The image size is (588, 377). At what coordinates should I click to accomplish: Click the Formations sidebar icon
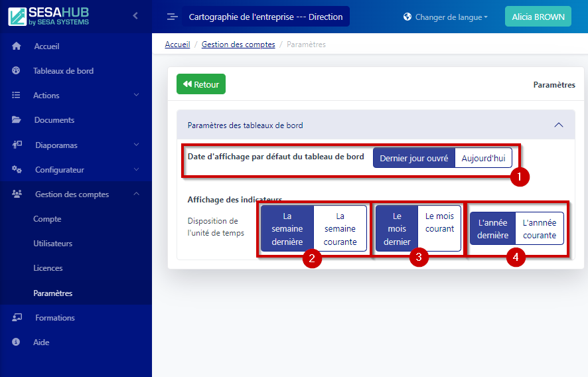click(x=17, y=318)
